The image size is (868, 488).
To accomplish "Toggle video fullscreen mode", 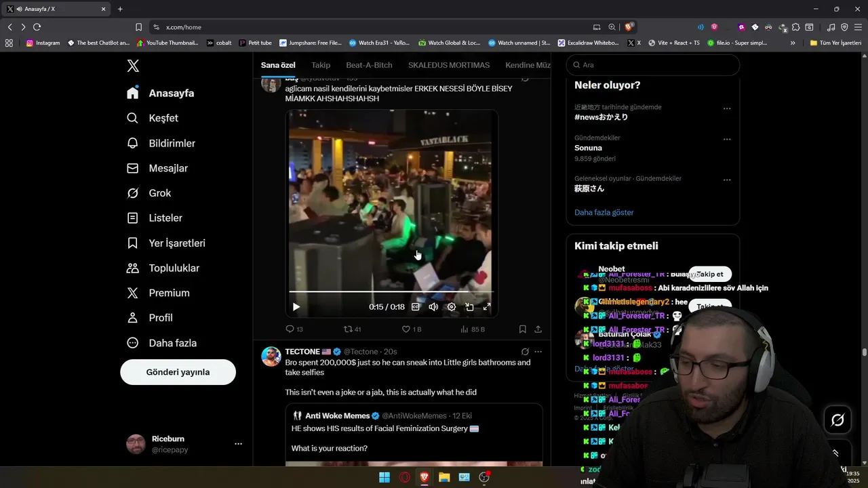I will coord(487,307).
